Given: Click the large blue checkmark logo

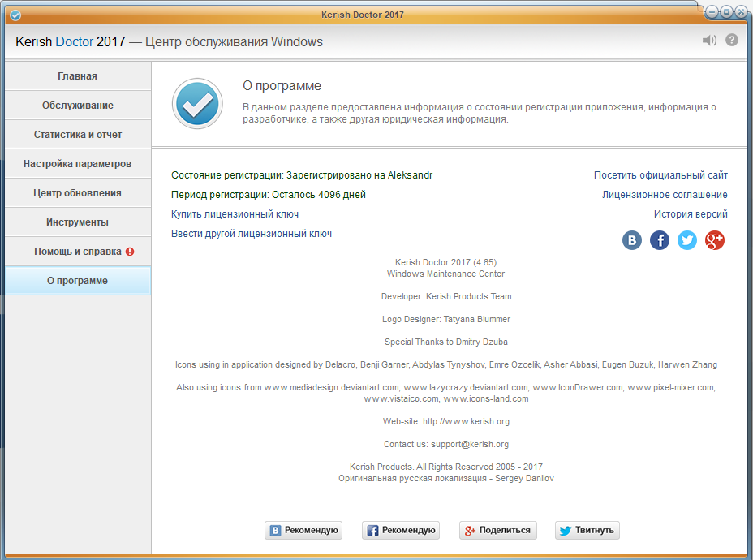Looking at the screenshot, I should (x=197, y=104).
